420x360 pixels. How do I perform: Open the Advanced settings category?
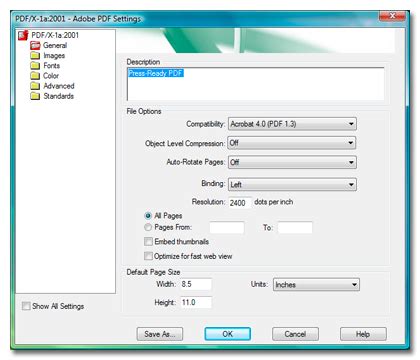(59, 86)
